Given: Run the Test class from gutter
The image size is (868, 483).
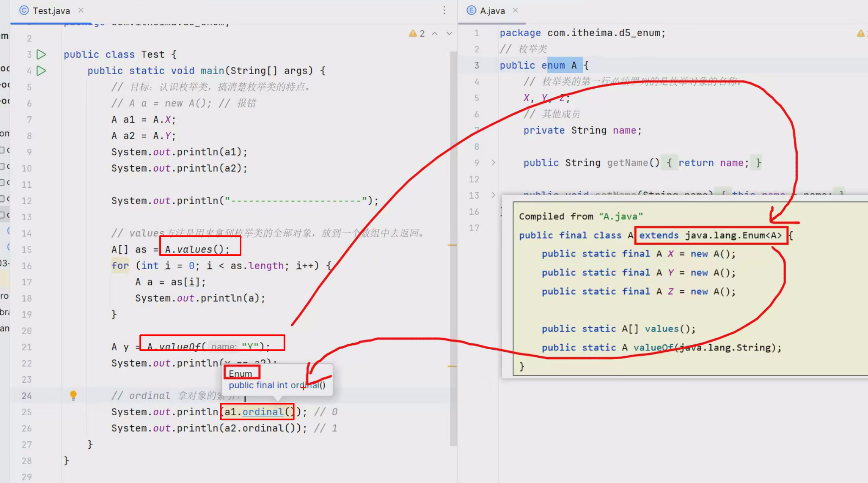Looking at the screenshot, I should point(41,54).
